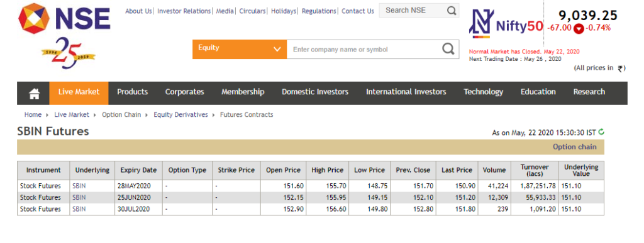Image resolution: width=644 pixels, height=243 pixels.
Task: Click the Nifty50 logo
Action: tap(506, 24)
